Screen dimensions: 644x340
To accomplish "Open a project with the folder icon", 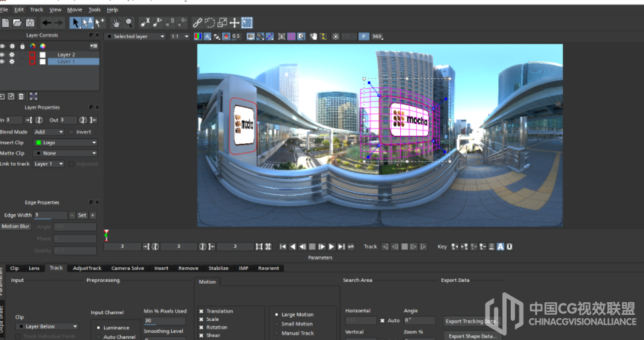I will [17, 23].
